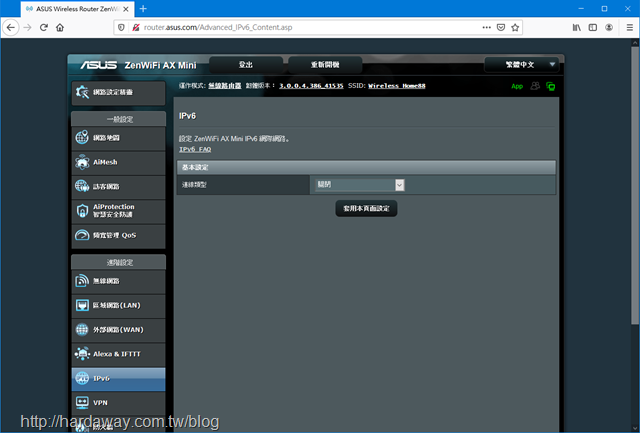The width and height of the screenshot is (640, 433).
Task: Open VPN sidebar icon
Action: [x=82, y=402]
